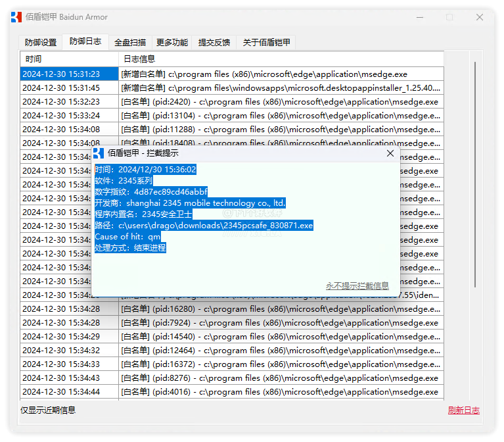Select log row timestamped 2024-12-30 15:31:23
504x442 pixels.
[x=232, y=74]
